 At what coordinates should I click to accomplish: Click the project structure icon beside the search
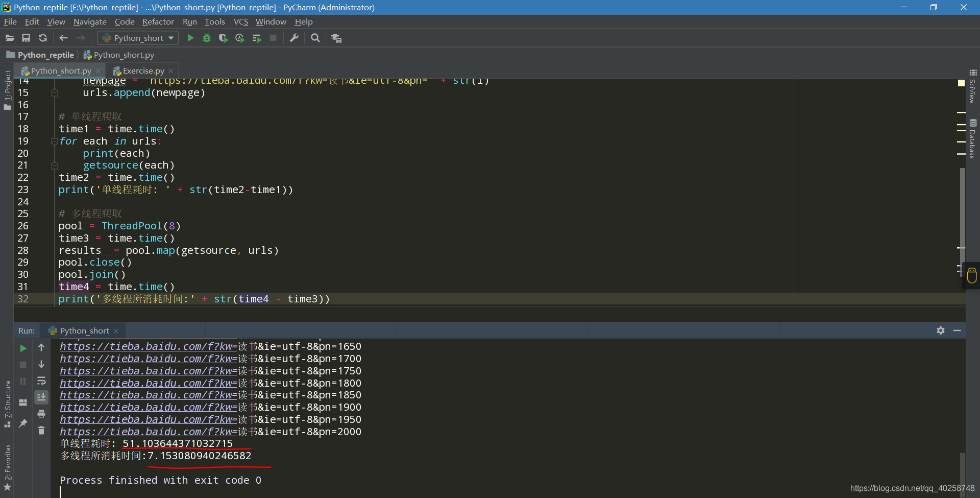tap(336, 38)
